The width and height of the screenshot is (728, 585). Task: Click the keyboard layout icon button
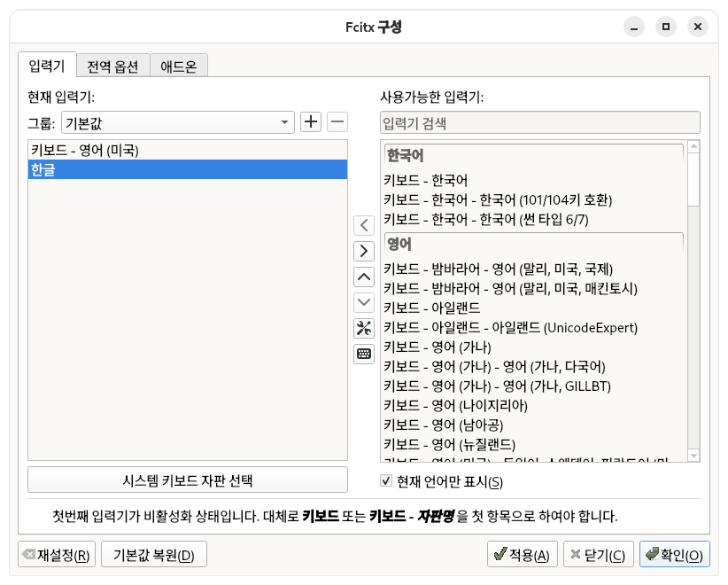tap(364, 354)
